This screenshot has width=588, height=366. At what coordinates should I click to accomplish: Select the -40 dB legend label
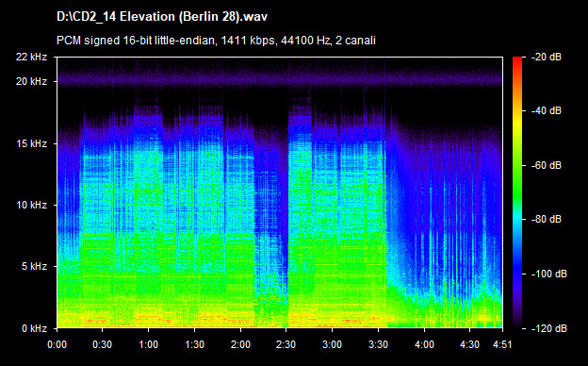click(x=547, y=110)
